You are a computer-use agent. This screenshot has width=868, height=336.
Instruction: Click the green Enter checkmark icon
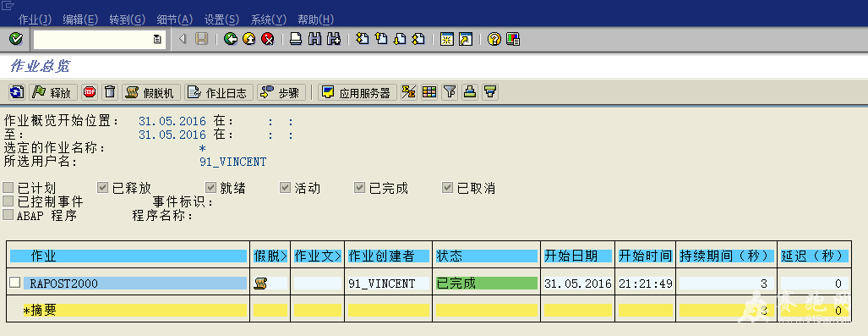16,40
